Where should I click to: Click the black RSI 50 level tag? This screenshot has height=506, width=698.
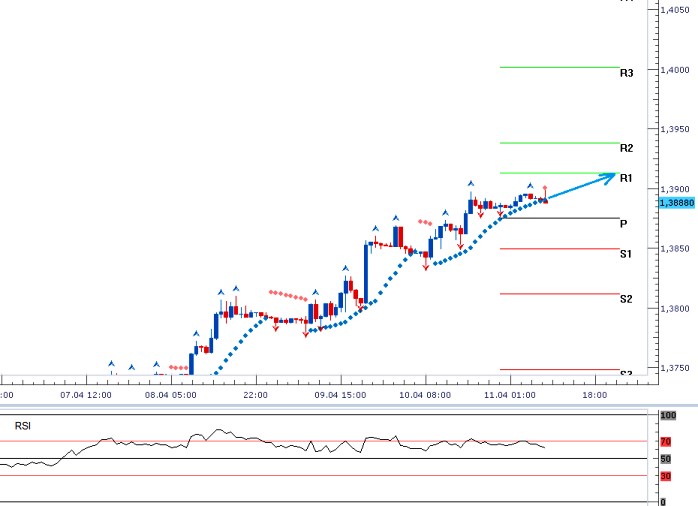click(x=665, y=459)
